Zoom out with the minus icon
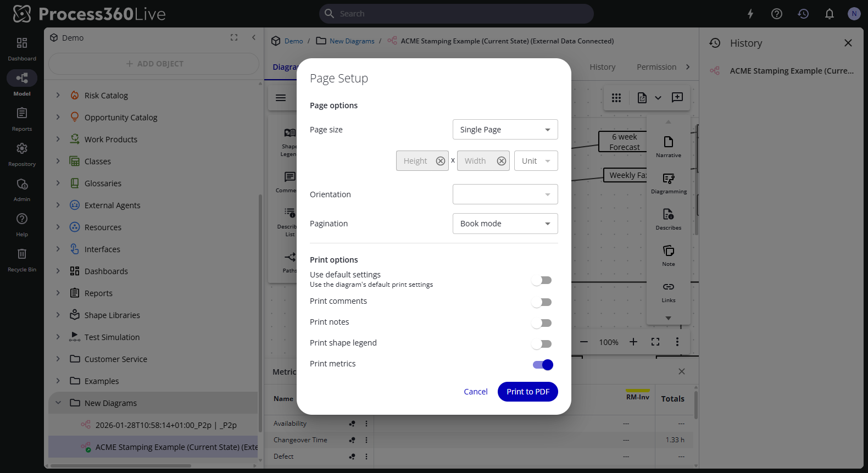 pyautogui.click(x=584, y=342)
